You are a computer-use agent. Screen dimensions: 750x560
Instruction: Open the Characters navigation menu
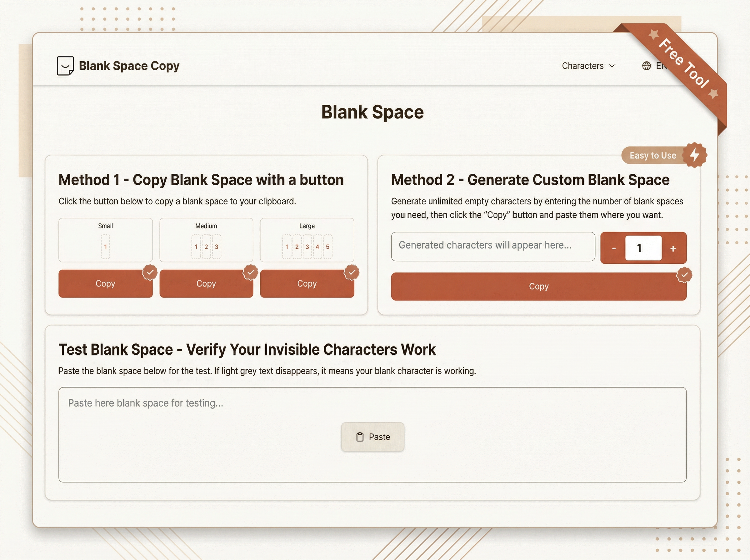coord(582,66)
